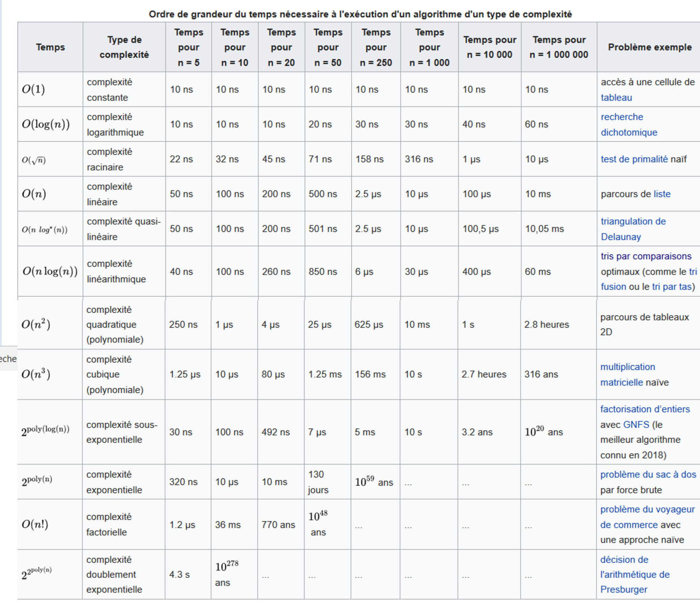This screenshot has height=602, width=700.
Task: Follow 'multiplication matricielle' link
Action: (x=627, y=367)
